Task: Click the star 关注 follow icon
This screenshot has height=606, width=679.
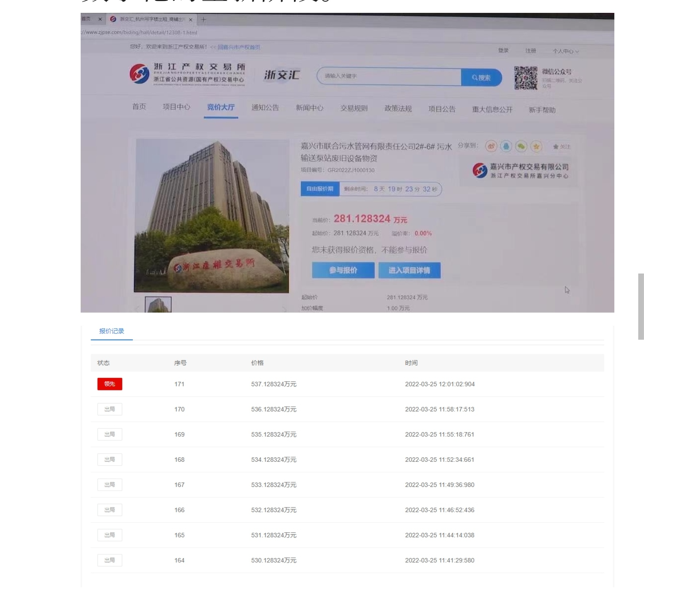Action: tap(561, 147)
